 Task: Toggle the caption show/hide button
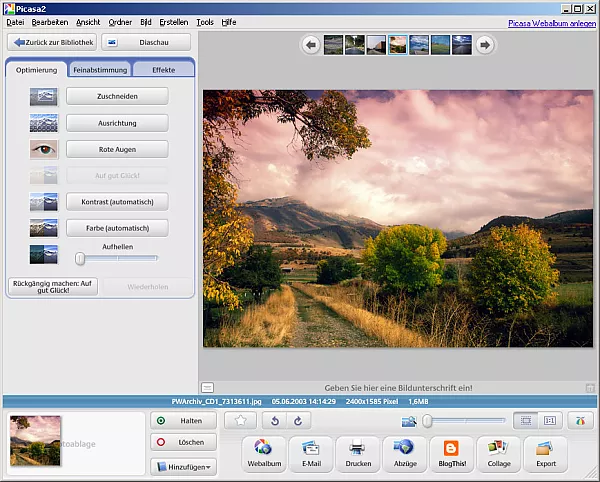point(207,387)
